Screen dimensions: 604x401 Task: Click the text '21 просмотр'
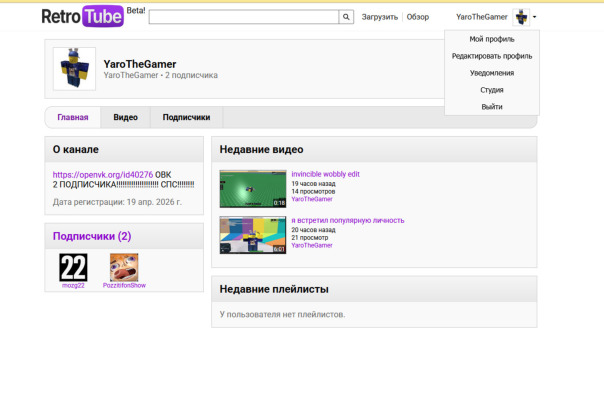coord(310,238)
